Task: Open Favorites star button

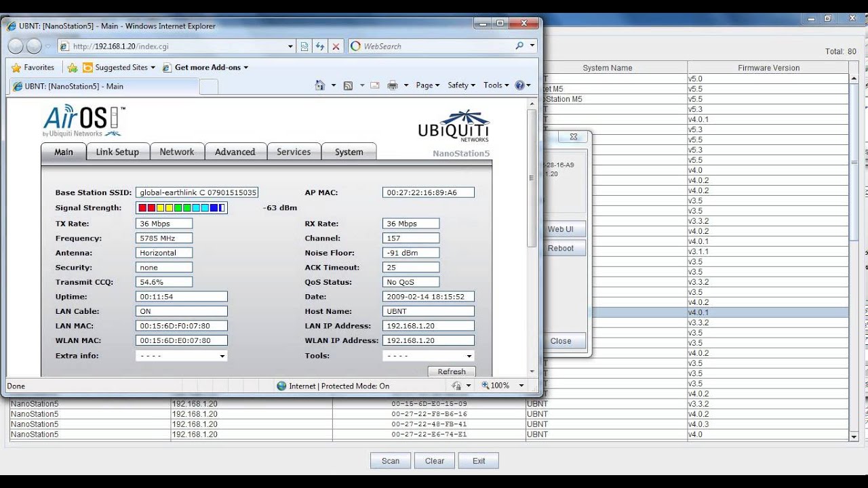Action: (33, 68)
